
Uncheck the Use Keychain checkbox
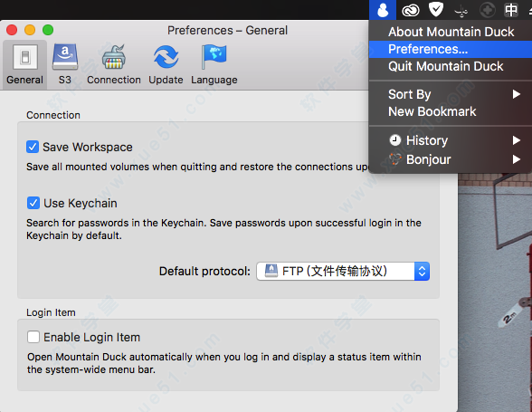coord(33,203)
